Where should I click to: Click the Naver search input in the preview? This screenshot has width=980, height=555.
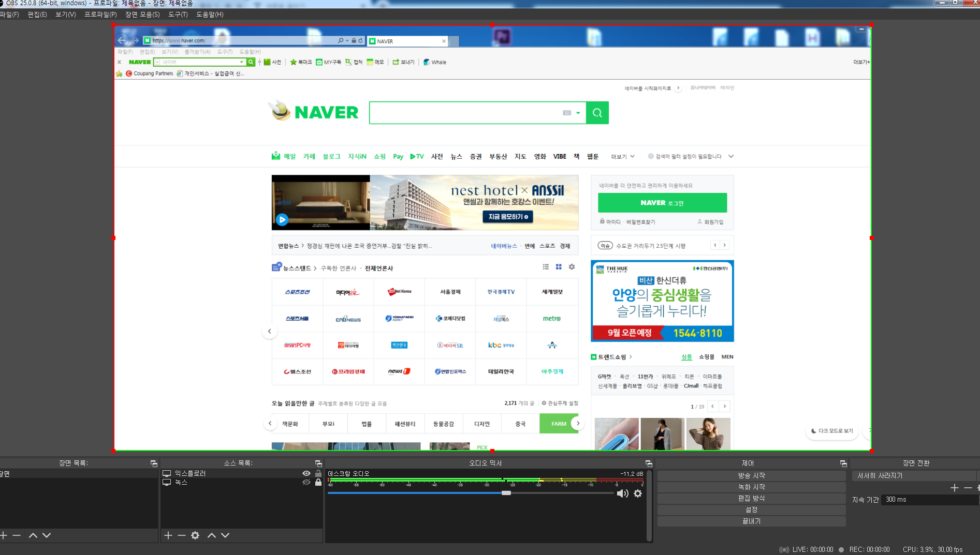pyautogui.click(x=466, y=113)
